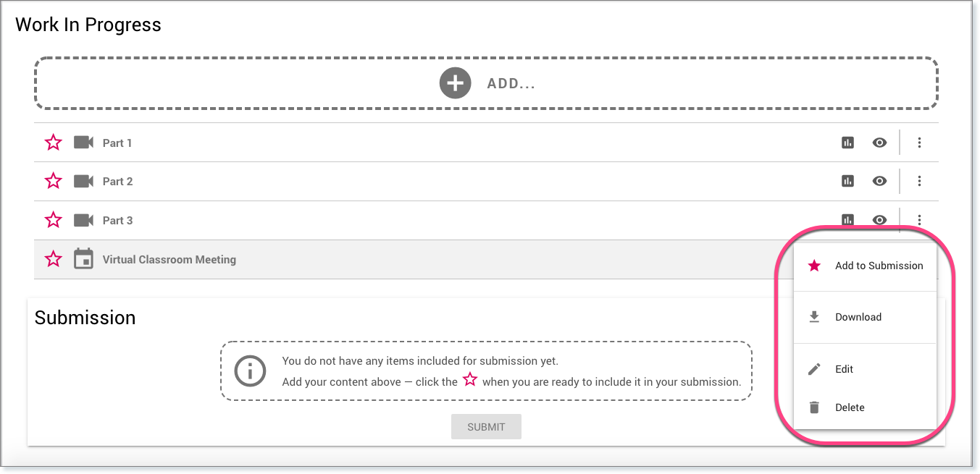Click the video camera icon for Part 1

(84, 143)
